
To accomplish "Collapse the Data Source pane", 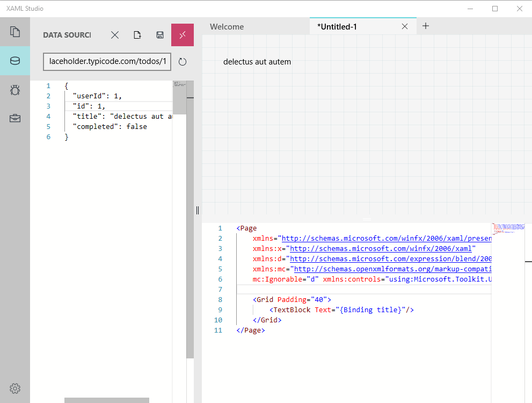I will [x=183, y=35].
